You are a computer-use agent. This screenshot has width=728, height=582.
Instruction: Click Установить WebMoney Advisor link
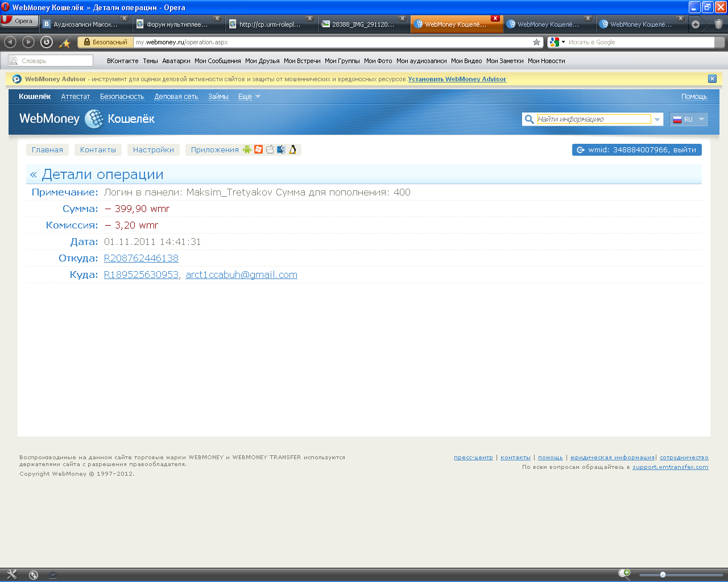coord(457,79)
